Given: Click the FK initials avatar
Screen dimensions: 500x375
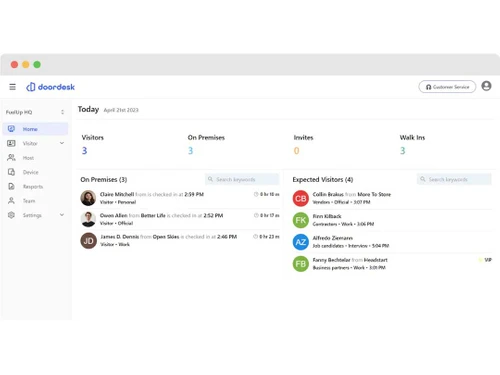Looking at the screenshot, I should click(301, 220).
